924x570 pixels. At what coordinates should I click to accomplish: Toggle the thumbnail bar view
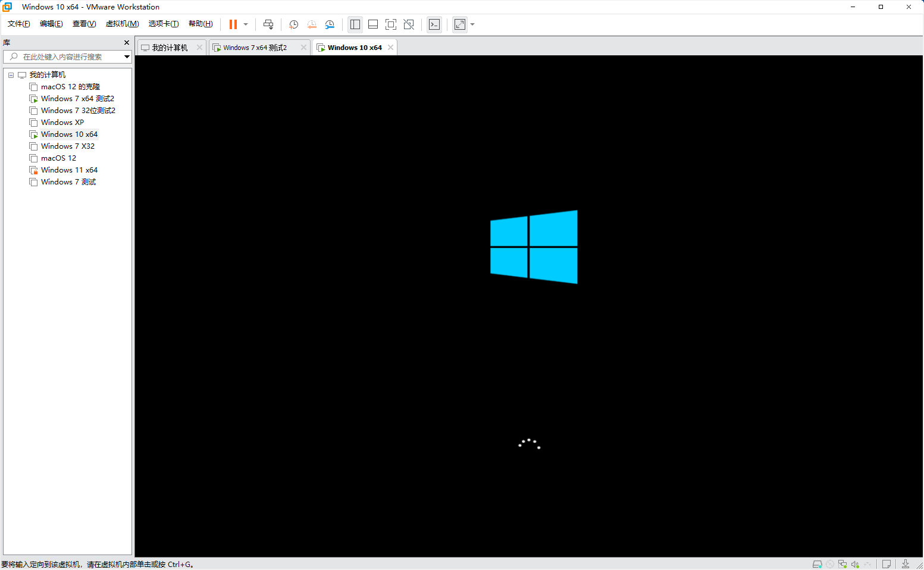373,24
